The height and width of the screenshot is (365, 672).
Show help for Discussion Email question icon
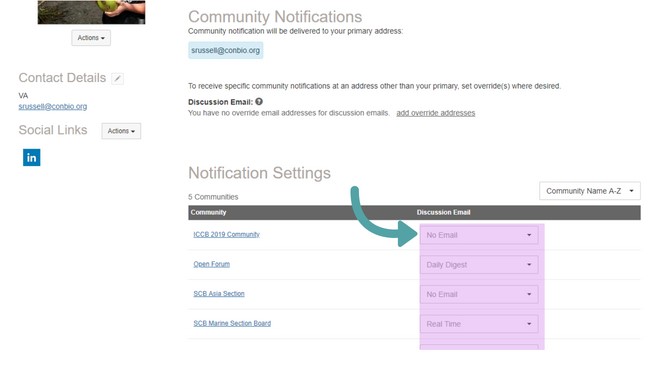coord(259,102)
